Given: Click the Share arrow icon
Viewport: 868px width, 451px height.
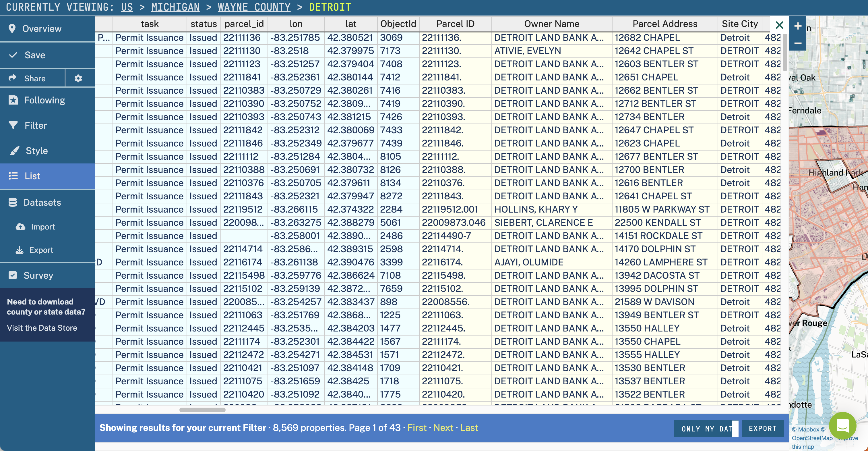Looking at the screenshot, I should click(x=12, y=78).
